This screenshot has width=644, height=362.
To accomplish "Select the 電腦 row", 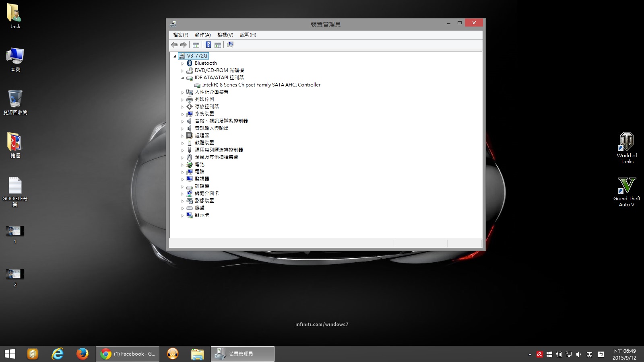I will tap(200, 172).
